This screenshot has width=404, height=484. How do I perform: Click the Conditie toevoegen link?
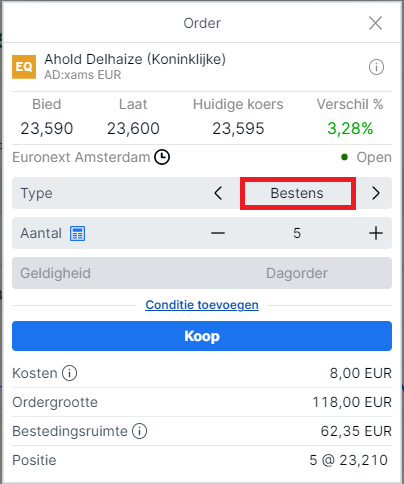(x=202, y=305)
